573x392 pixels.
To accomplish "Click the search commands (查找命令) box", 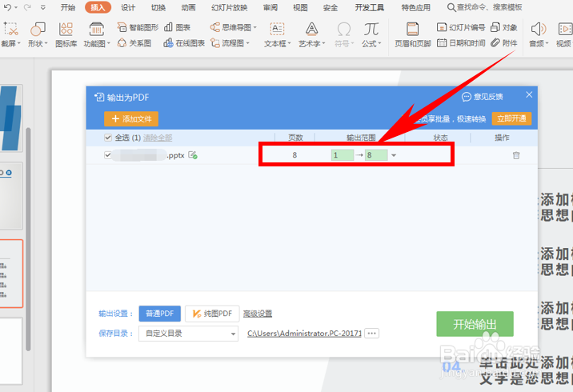I will [x=485, y=7].
